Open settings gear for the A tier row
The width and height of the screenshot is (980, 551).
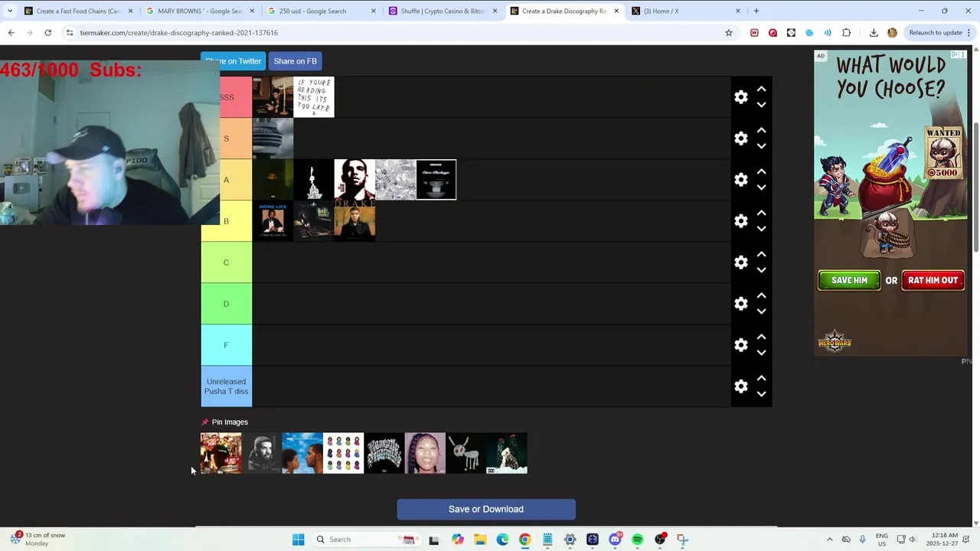point(740,180)
